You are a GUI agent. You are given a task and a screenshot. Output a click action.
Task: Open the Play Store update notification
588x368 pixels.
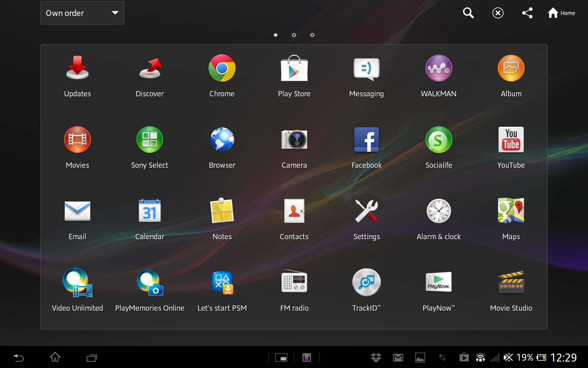point(464,357)
